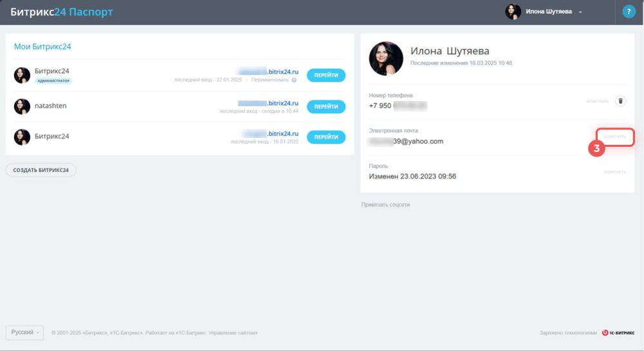Click СОЗДАТЬ БИТРИКС24 button
Image resolution: width=644 pixels, height=351 pixels.
tap(41, 170)
